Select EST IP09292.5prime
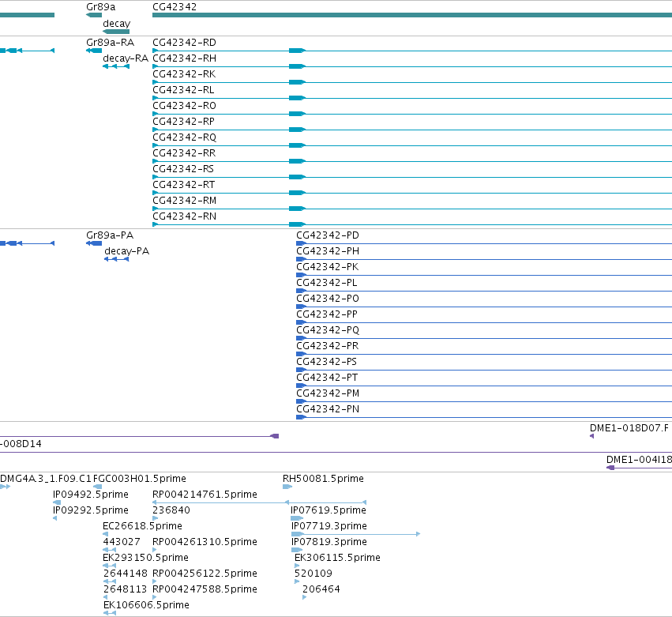 tap(91, 510)
